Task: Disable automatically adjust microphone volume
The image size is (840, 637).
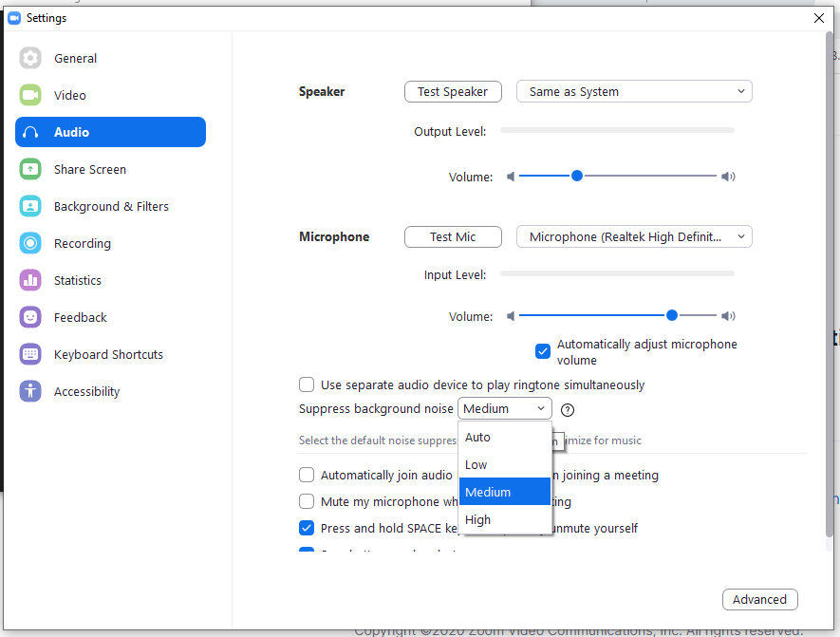Action: (543, 351)
